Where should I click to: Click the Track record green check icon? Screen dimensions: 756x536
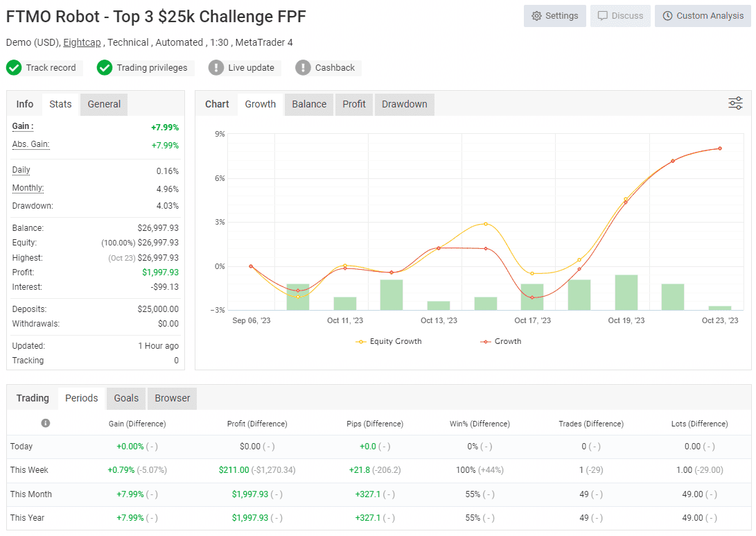tap(15, 67)
